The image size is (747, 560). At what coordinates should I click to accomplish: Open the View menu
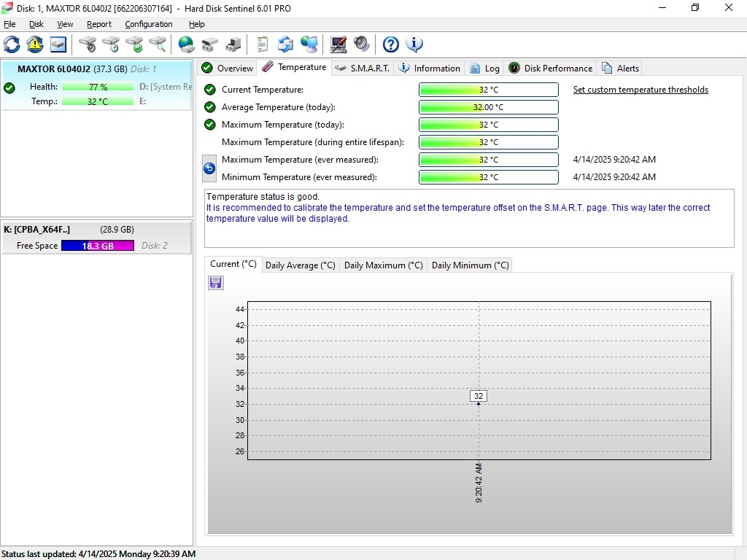pyautogui.click(x=65, y=24)
